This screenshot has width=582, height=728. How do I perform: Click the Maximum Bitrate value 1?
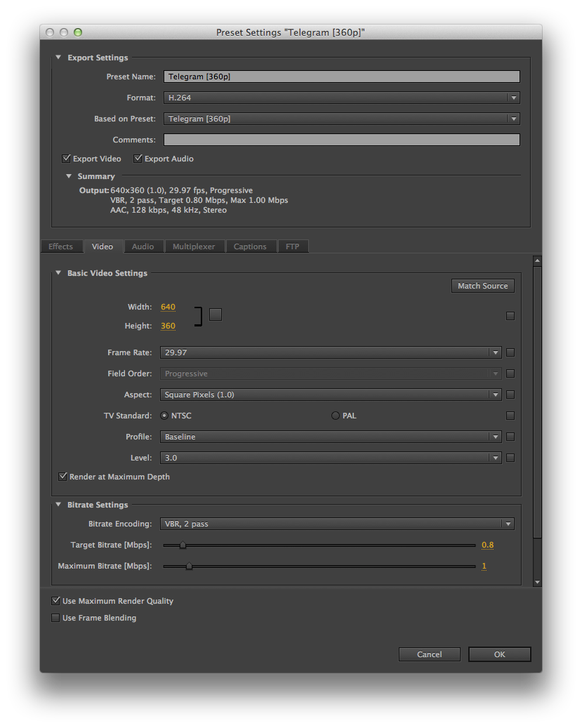pos(484,566)
